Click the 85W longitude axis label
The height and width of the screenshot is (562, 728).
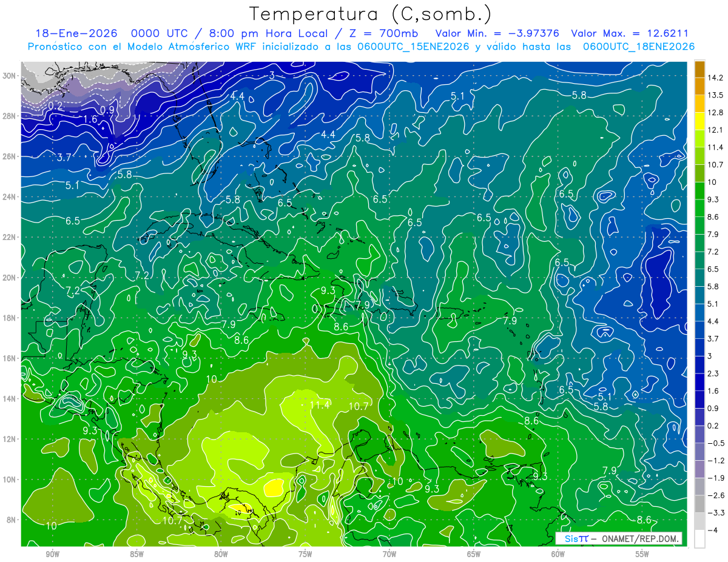coord(136,554)
